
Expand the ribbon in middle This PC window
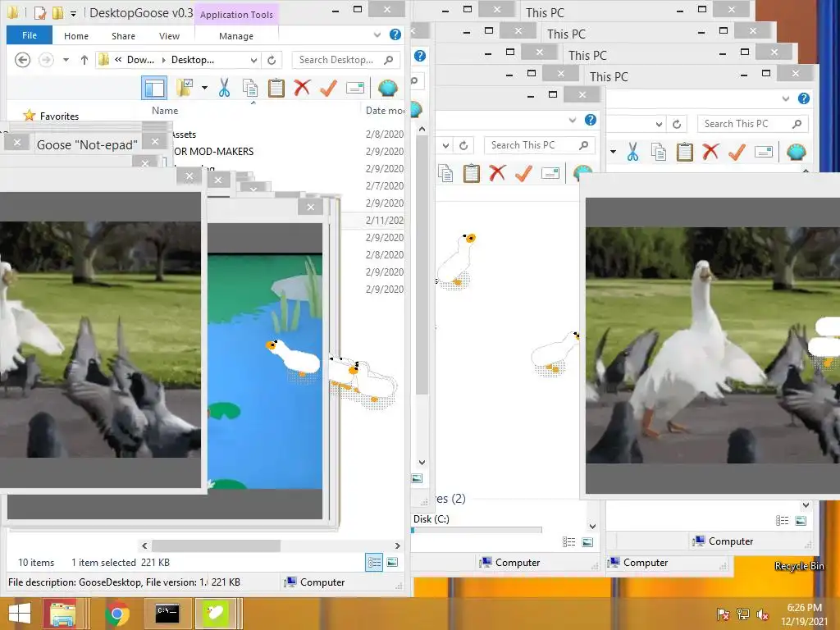[572, 120]
